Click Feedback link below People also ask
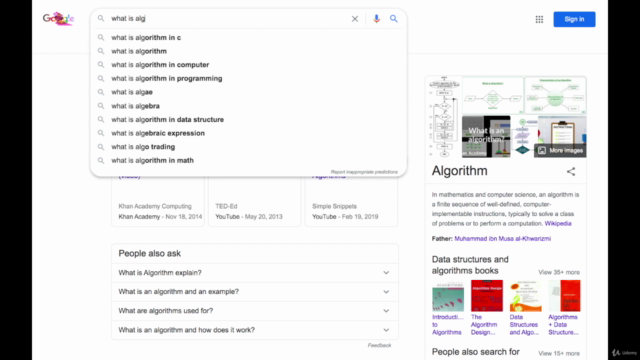Image resolution: width=640 pixels, height=360 pixels. pos(379,345)
